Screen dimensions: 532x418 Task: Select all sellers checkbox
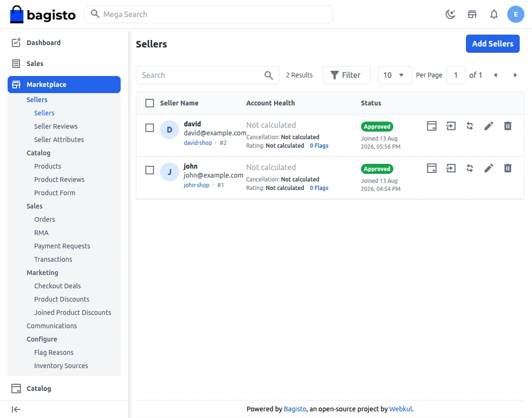click(x=150, y=103)
